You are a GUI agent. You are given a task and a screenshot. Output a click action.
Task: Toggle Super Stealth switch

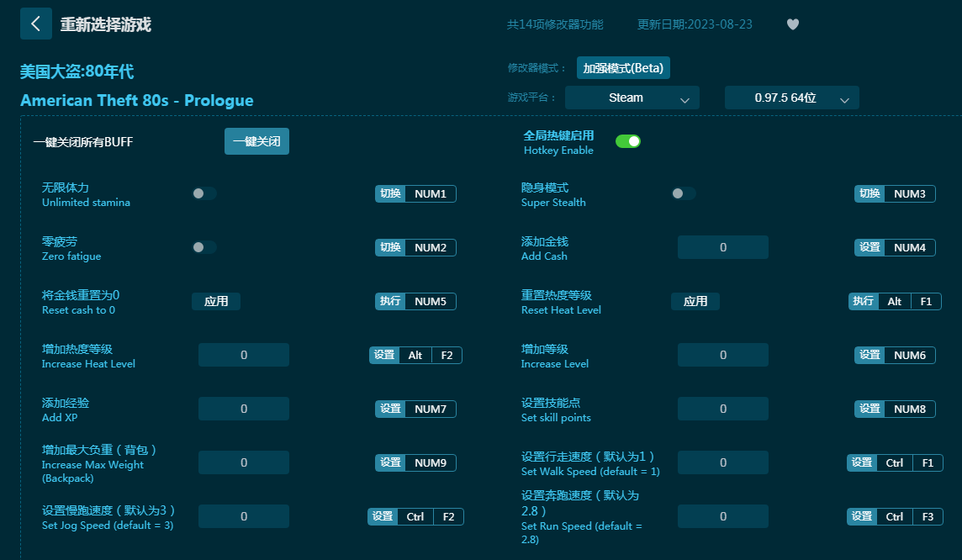[x=684, y=194]
